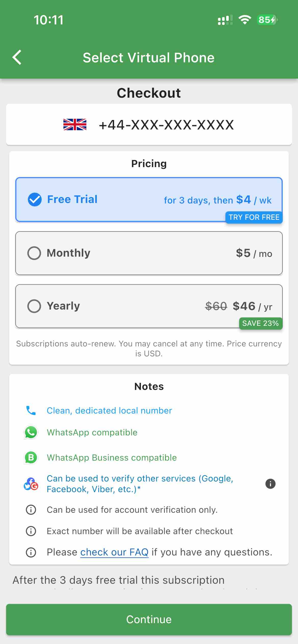Image resolution: width=298 pixels, height=644 pixels.
Task: Tap the info icon beside exact number note
Action: click(31, 531)
